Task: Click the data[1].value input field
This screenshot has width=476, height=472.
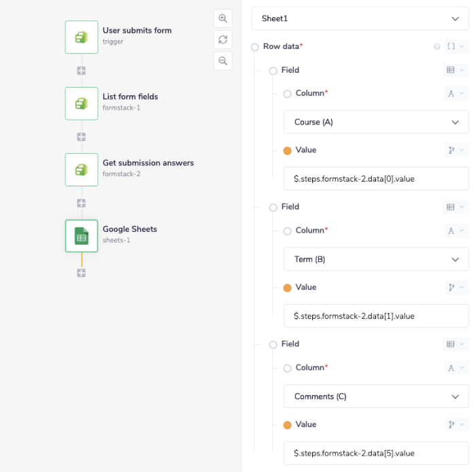Action: pos(376,316)
